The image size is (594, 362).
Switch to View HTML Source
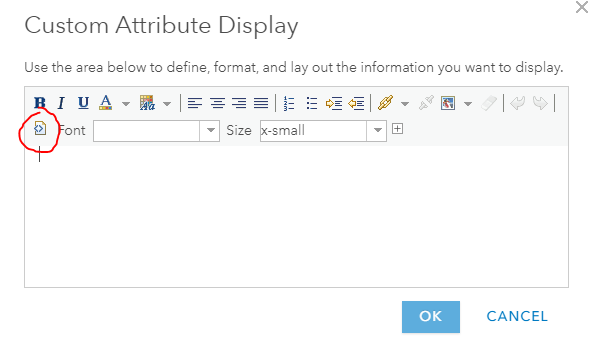pos(40,128)
